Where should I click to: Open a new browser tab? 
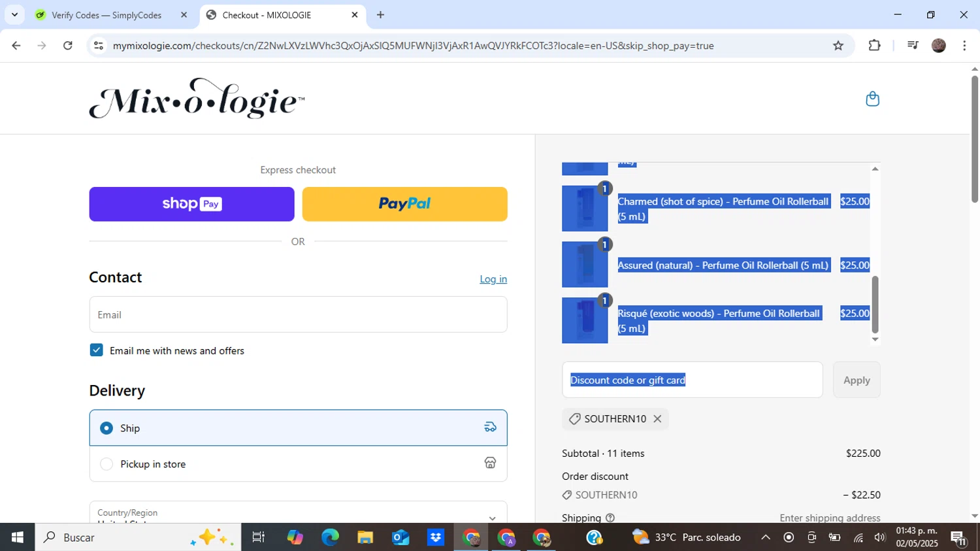point(380,15)
